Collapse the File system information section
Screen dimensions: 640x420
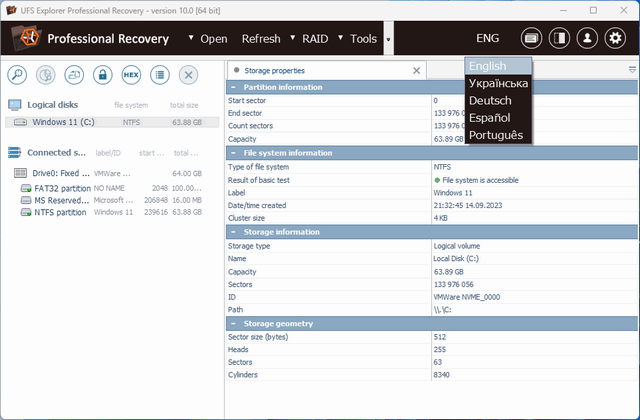(233, 153)
